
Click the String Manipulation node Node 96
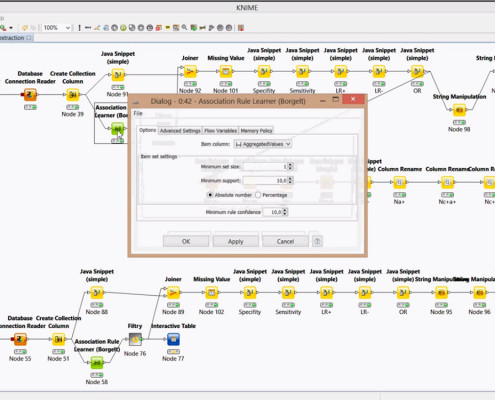(x=479, y=293)
